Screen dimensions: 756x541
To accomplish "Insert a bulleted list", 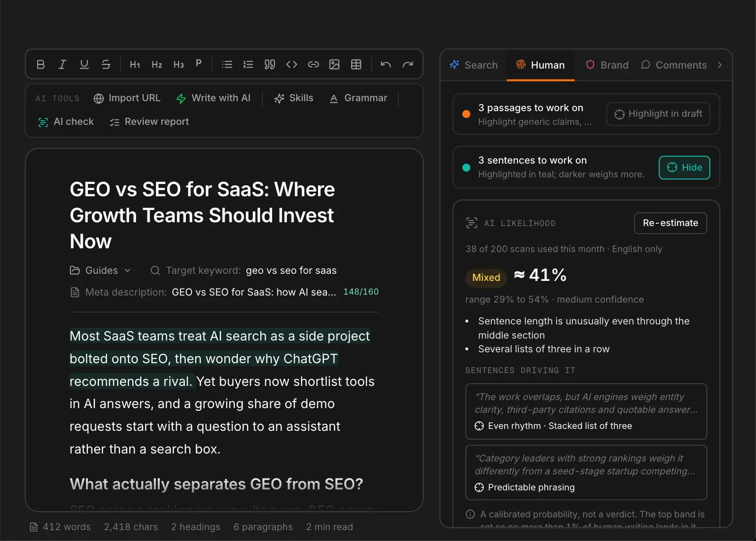I will (x=227, y=64).
